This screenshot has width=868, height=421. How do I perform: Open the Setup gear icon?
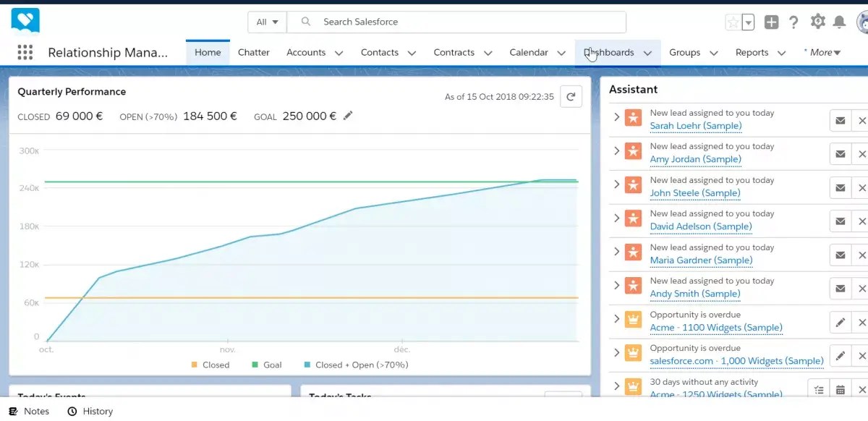pyautogui.click(x=818, y=22)
